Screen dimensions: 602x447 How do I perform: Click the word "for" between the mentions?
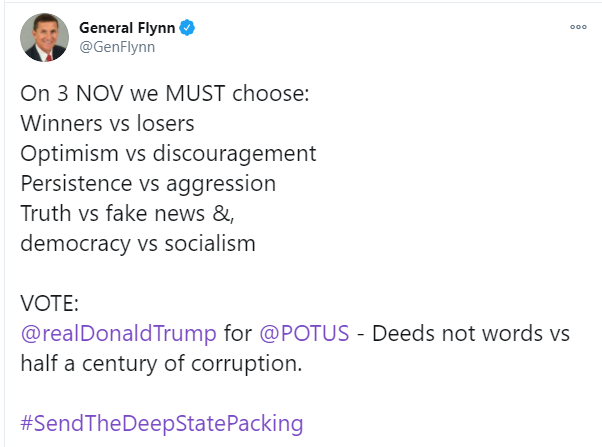[238, 333]
